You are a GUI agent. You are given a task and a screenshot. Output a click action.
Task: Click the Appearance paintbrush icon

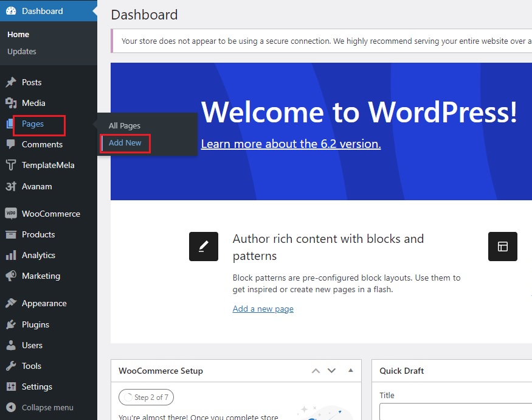coord(11,303)
